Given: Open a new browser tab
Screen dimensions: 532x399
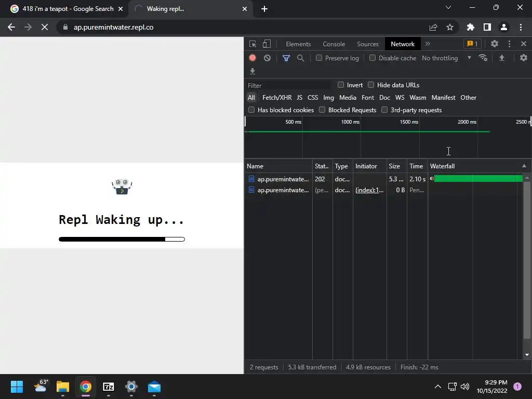Looking at the screenshot, I should 264,9.
